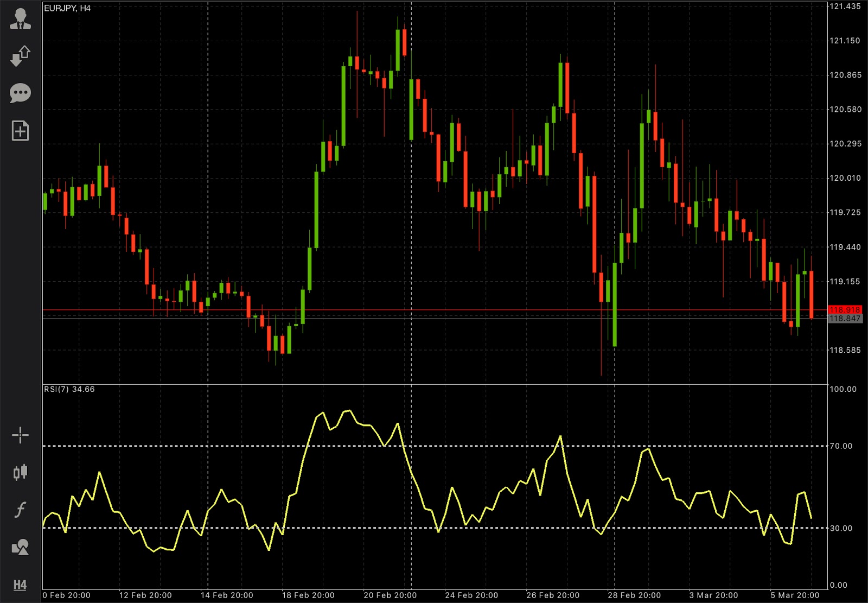
Task: Click the 26 Feb 20:00 time label
Action: tap(553, 595)
